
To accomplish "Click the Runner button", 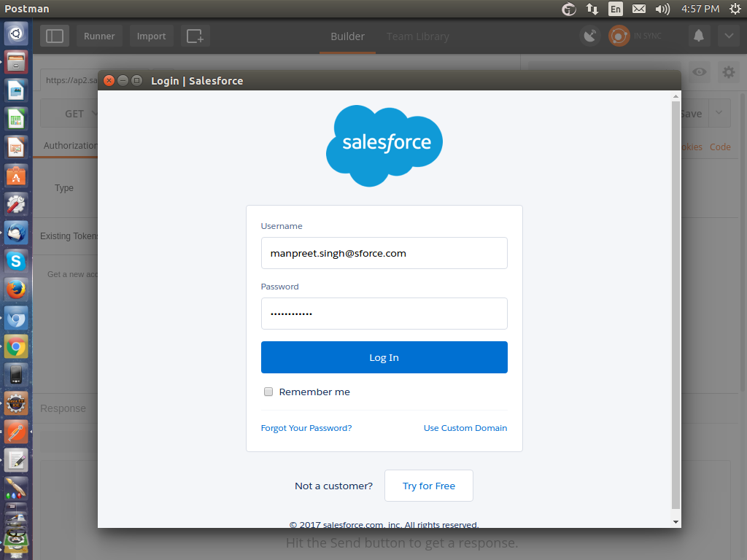I will point(99,36).
